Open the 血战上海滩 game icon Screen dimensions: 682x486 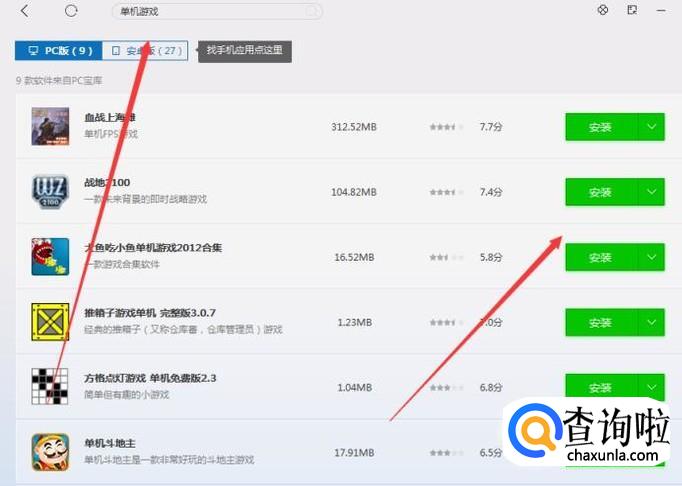click(x=50, y=127)
